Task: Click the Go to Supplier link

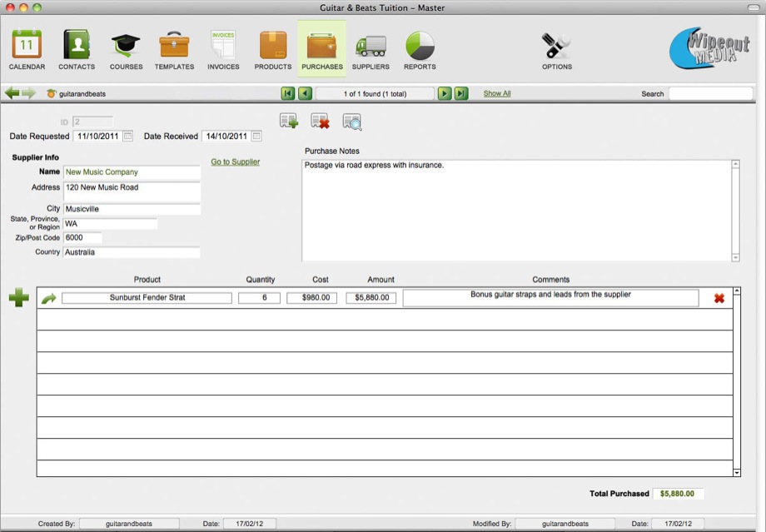Action: 235,162
